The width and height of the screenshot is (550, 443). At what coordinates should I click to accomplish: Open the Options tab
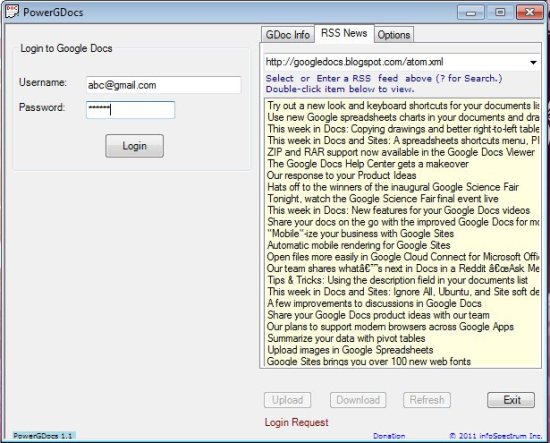(x=394, y=35)
